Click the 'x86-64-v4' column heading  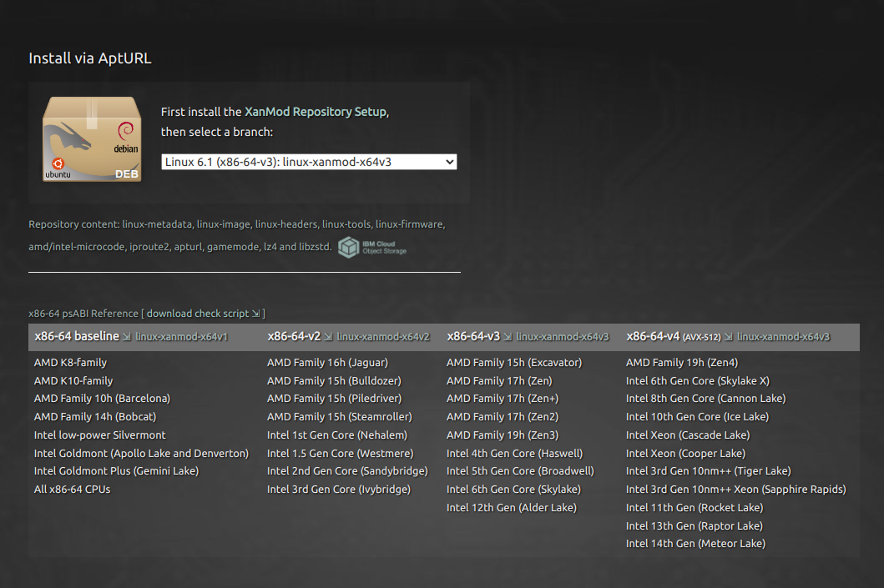(x=653, y=336)
